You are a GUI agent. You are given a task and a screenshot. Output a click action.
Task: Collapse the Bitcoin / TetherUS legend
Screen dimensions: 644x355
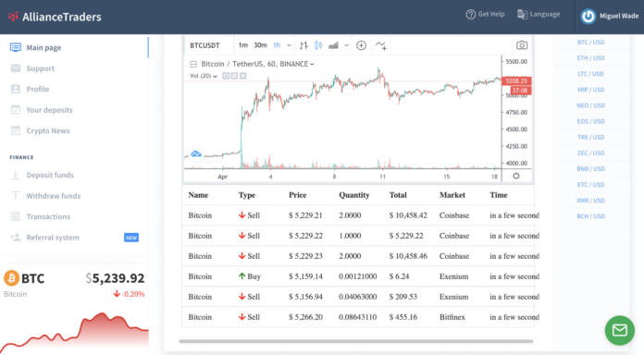coord(193,64)
